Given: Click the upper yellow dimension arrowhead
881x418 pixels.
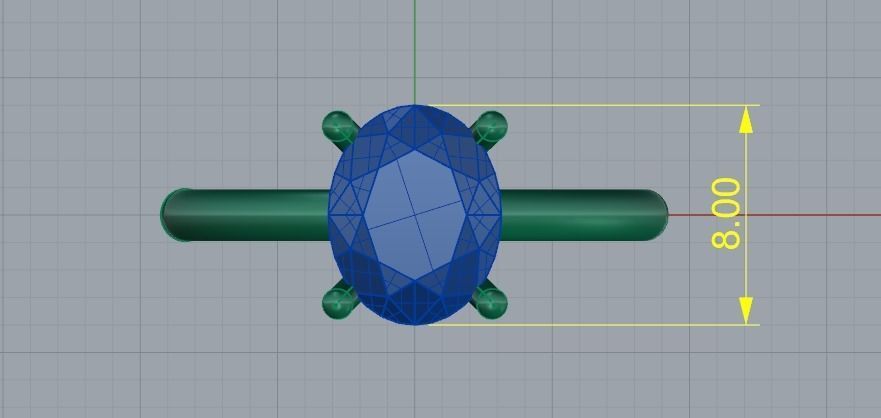Looking at the screenshot, I should (746, 120).
